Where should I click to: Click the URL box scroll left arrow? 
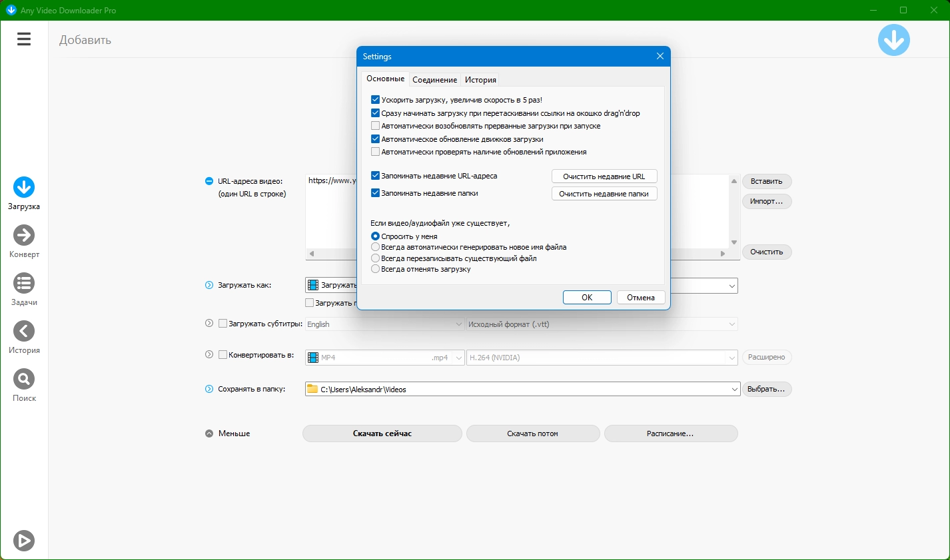(x=311, y=254)
